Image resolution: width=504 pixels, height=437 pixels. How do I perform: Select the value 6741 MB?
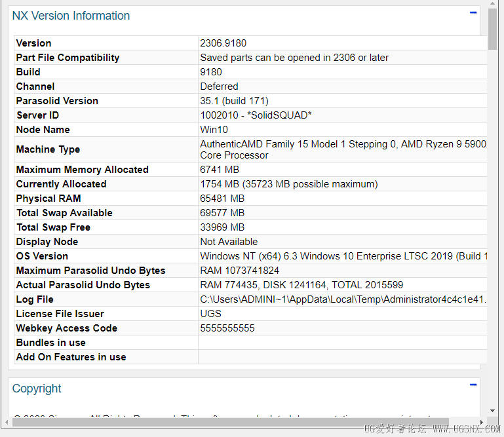click(x=220, y=170)
